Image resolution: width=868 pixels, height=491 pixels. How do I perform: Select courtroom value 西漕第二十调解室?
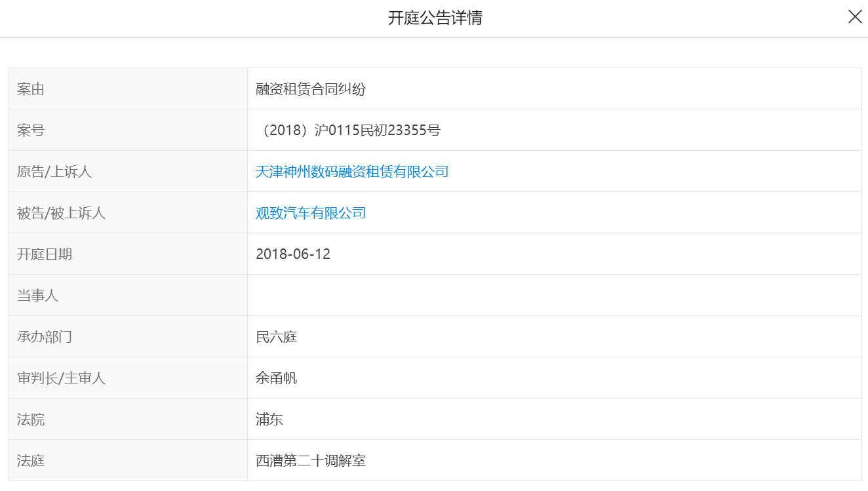[311, 461]
